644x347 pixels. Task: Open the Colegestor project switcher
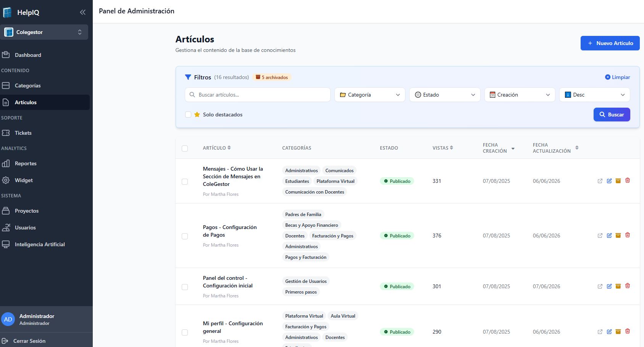[44, 32]
